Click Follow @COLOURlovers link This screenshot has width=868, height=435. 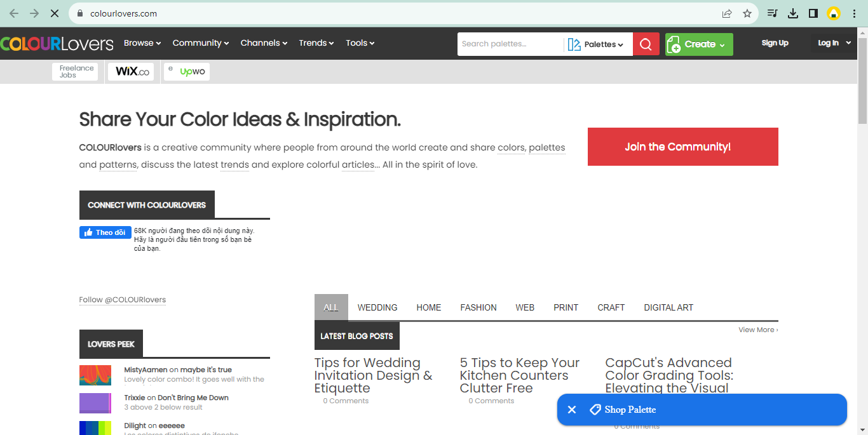(x=123, y=300)
